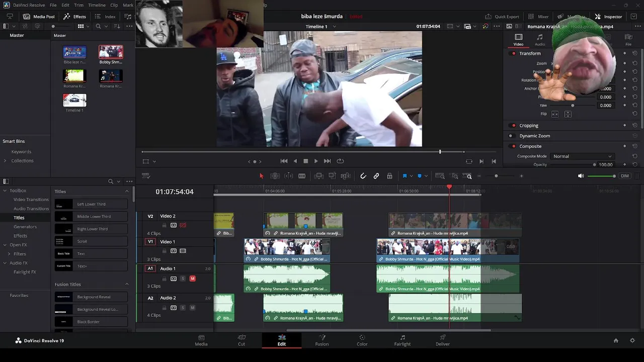This screenshot has height=362, width=644.
Task: Add a blue flag to clip
Action: pyautogui.click(x=405, y=176)
